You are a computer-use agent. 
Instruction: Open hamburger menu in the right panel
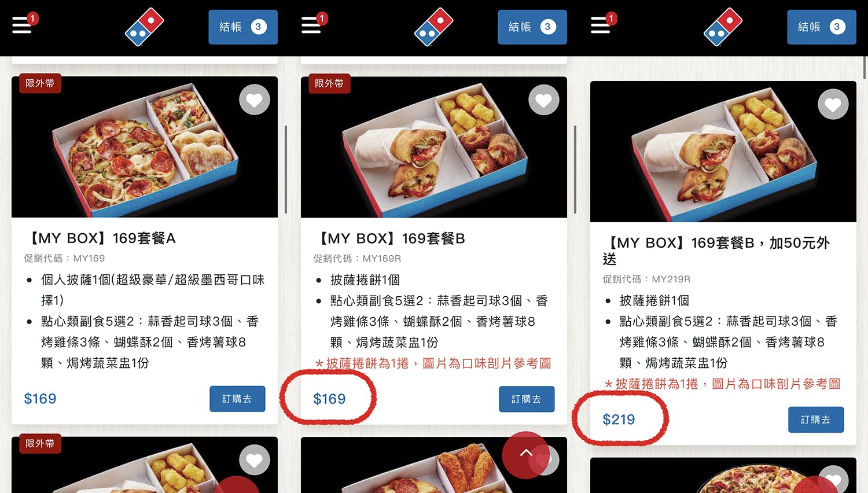(x=601, y=25)
